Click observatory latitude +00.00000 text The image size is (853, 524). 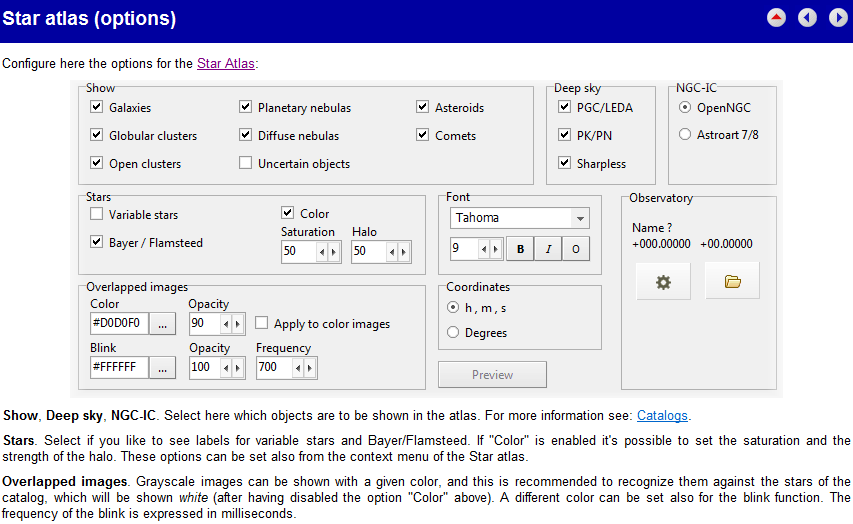[x=726, y=244]
